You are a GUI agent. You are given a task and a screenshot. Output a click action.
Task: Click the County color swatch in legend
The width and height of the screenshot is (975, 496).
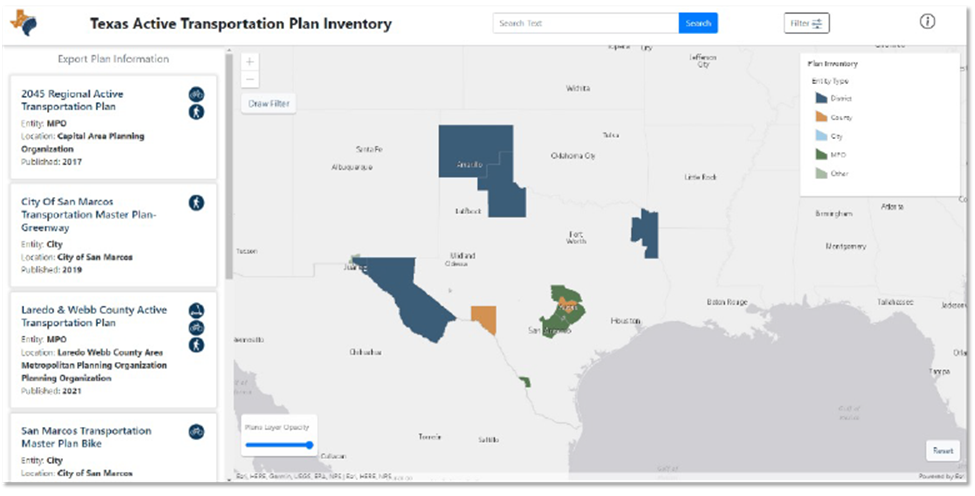point(821,117)
